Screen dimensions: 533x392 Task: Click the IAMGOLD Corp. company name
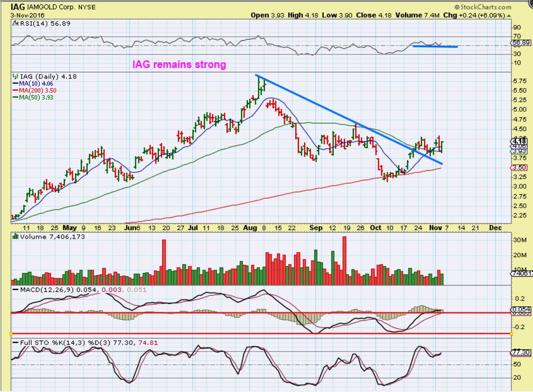50,7
